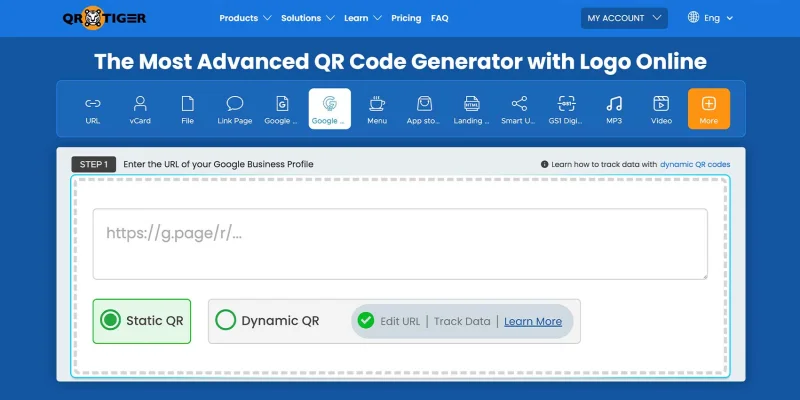Open the dynamic QR codes link
800x400 pixels.
tap(695, 164)
